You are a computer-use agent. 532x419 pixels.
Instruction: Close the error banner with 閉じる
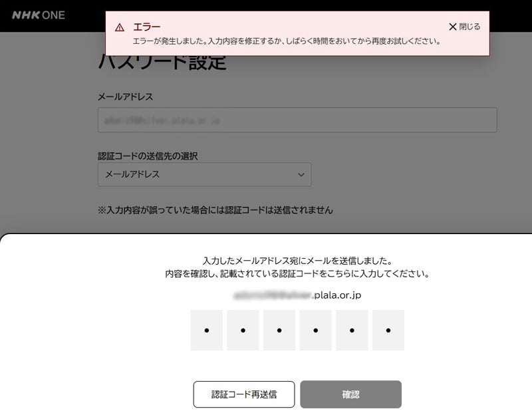click(464, 27)
